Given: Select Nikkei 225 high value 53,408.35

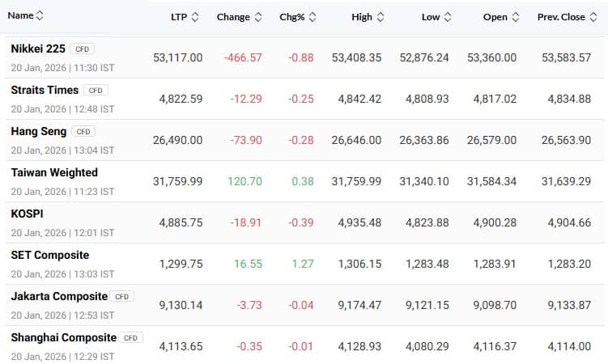Looking at the screenshot, I should coord(356,57).
